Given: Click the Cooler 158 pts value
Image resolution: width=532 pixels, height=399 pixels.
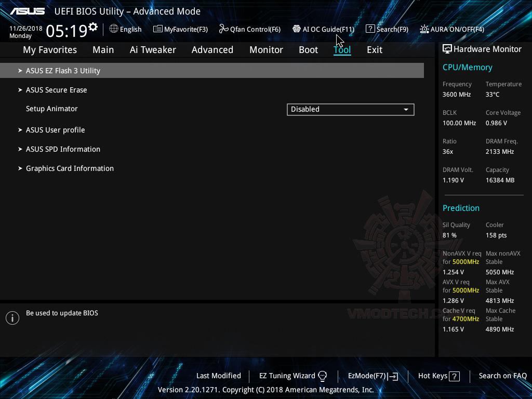Looking at the screenshot, I should click(496, 235).
